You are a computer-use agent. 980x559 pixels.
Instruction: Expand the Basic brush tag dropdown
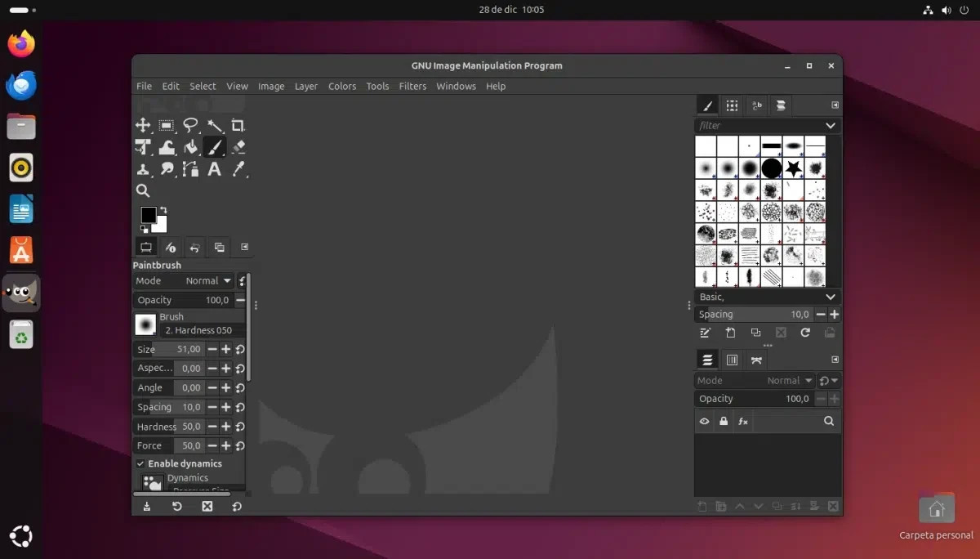tap(830, 297)
